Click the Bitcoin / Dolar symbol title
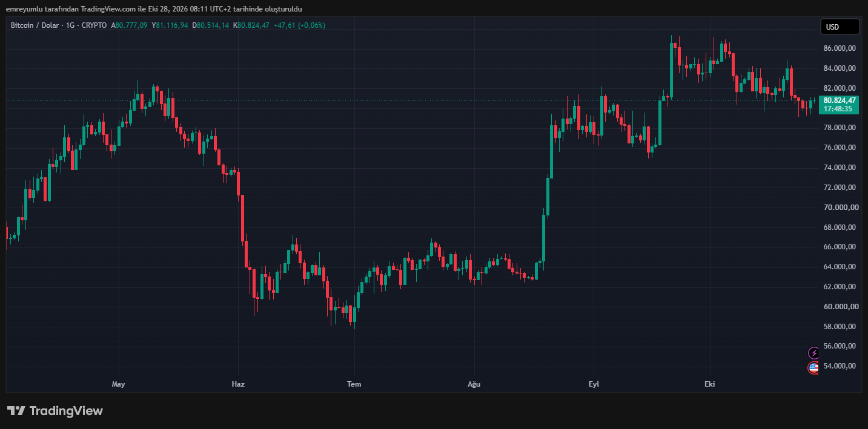The width and height of the screenshot is (868, 429). tap(35, 25)
